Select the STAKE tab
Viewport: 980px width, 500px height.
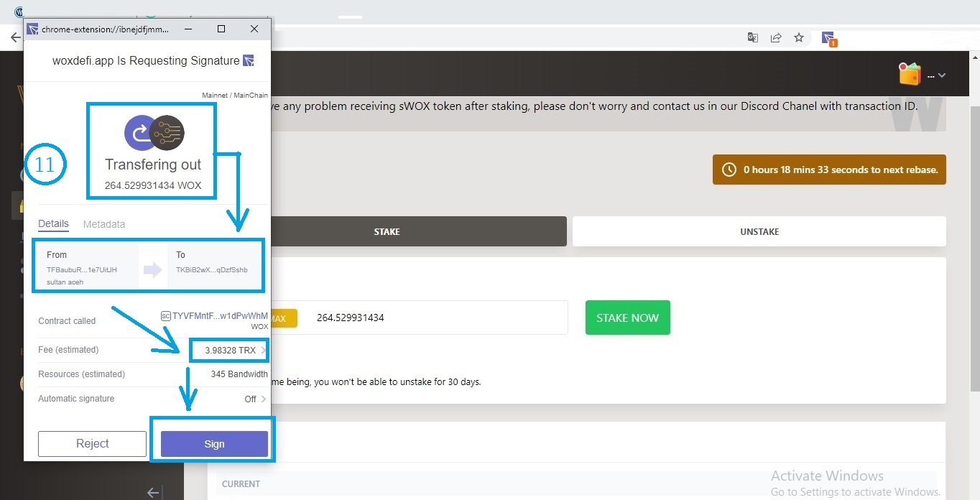(387, 232)
